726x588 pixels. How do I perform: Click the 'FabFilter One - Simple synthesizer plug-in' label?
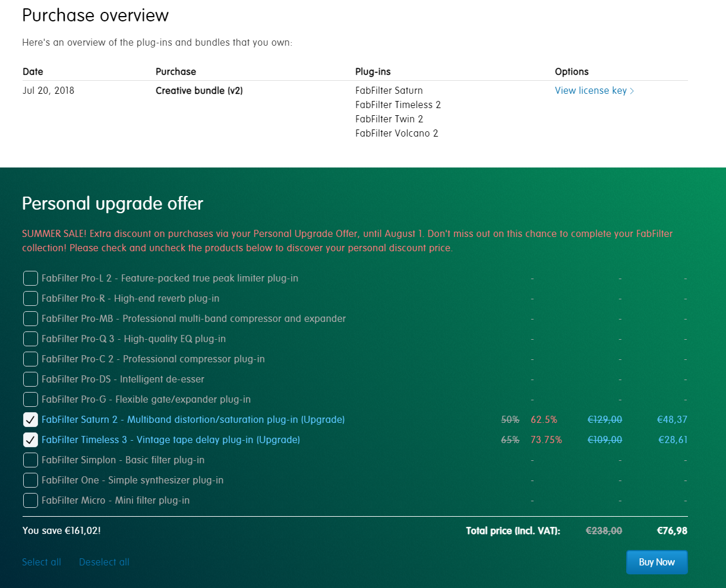[132, 480]
